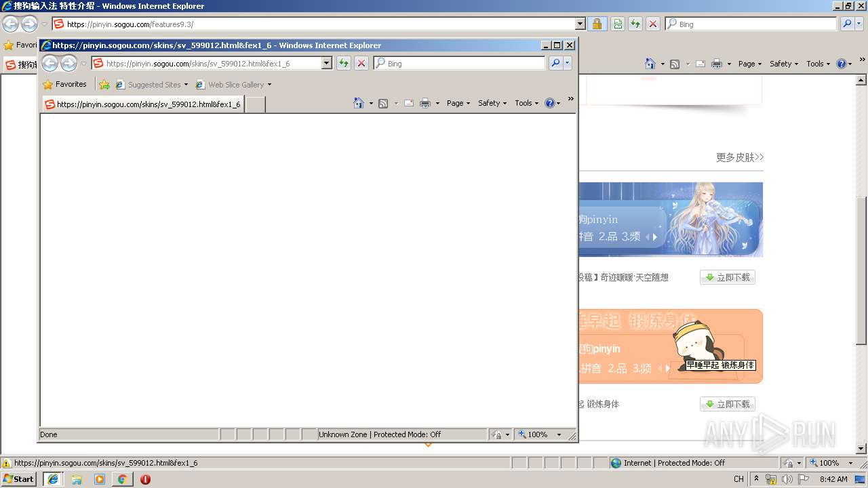868x488 pixels.
Task: Open Internet Explorer taskbar button
Action: click(53, 479)
